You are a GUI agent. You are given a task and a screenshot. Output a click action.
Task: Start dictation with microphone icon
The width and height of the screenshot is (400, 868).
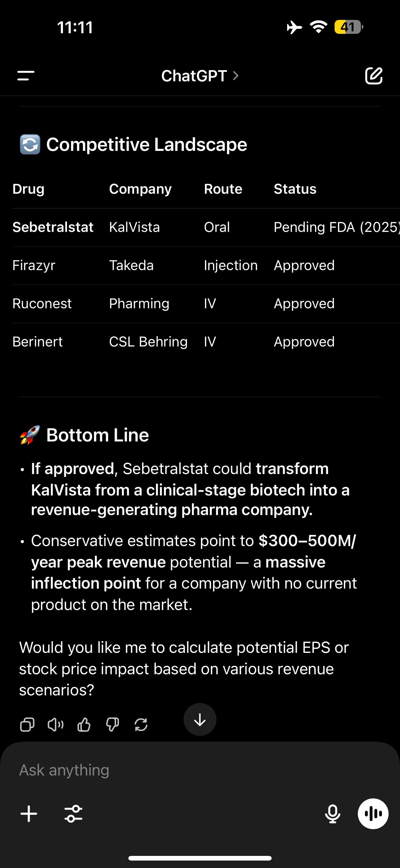point(333,814)
